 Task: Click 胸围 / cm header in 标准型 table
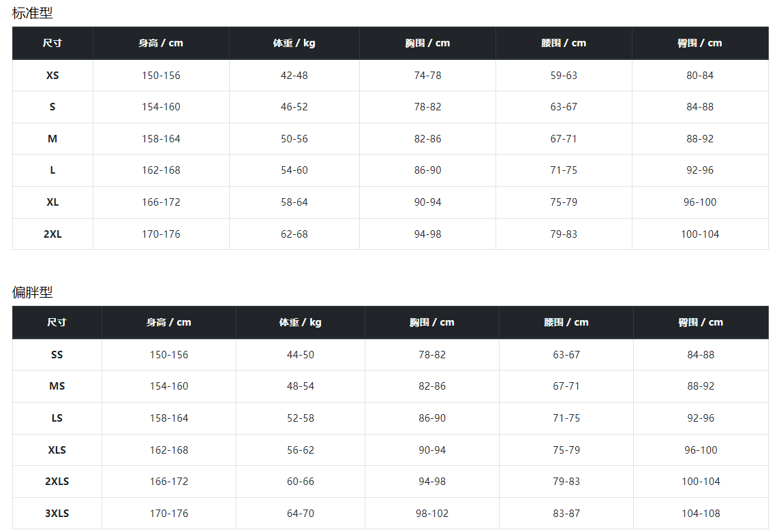[x=427, y=43]
